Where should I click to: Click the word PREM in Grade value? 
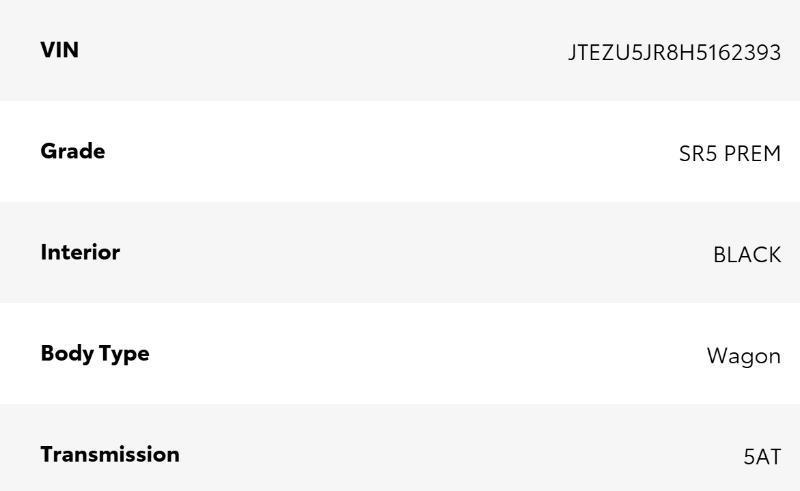point(752,154)
